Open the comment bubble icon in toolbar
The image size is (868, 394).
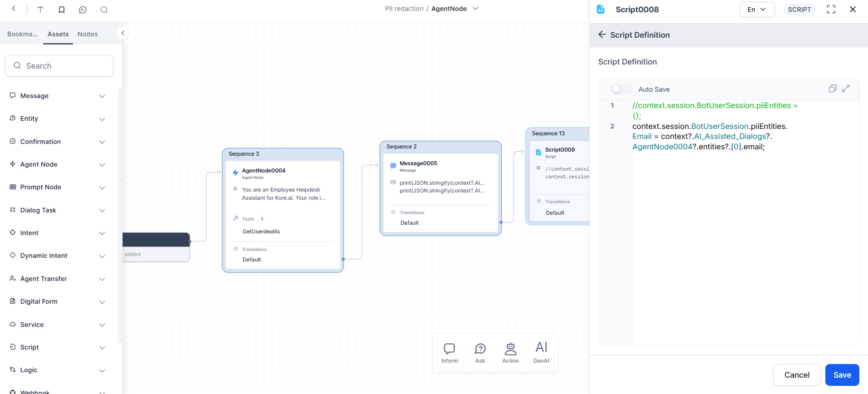(x=83, y=10)
